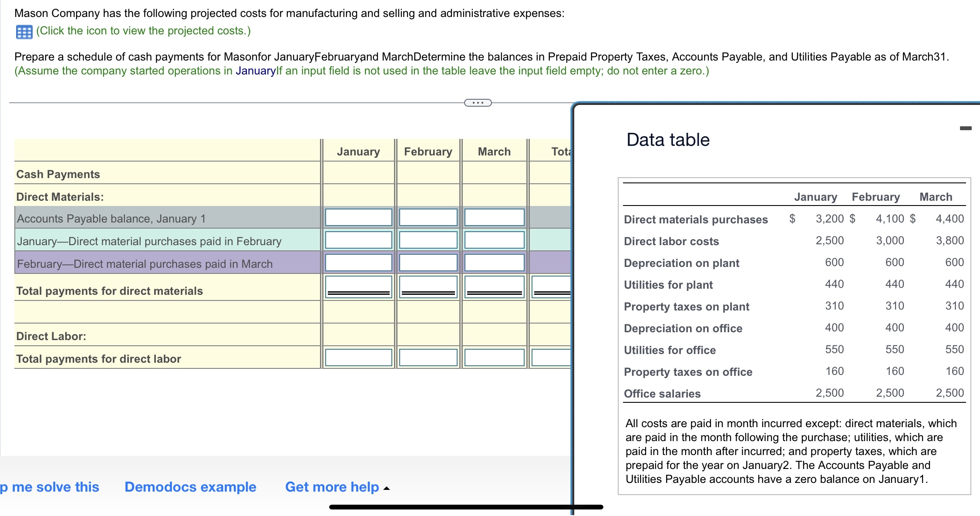Click Total column direct labor field
Screen dimensions: 980x516
click(x=551, y=357)
